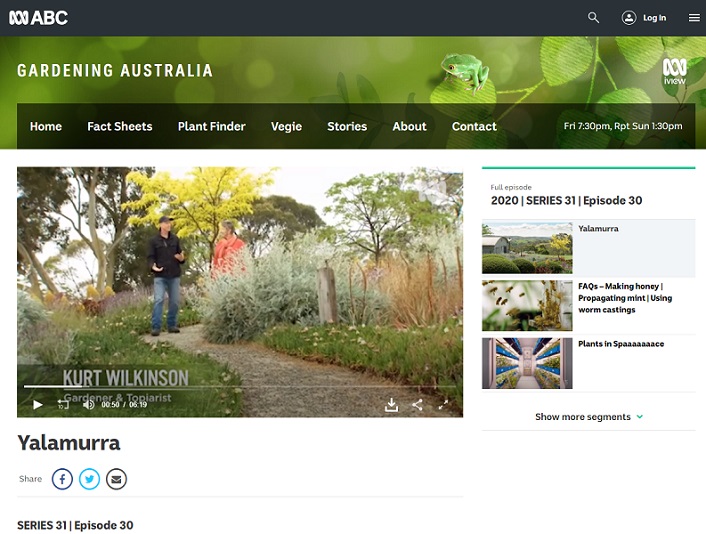Open 2020 Series 31 Episode 30 link
The image size is (706, 534).
click(x=566, y=200)
